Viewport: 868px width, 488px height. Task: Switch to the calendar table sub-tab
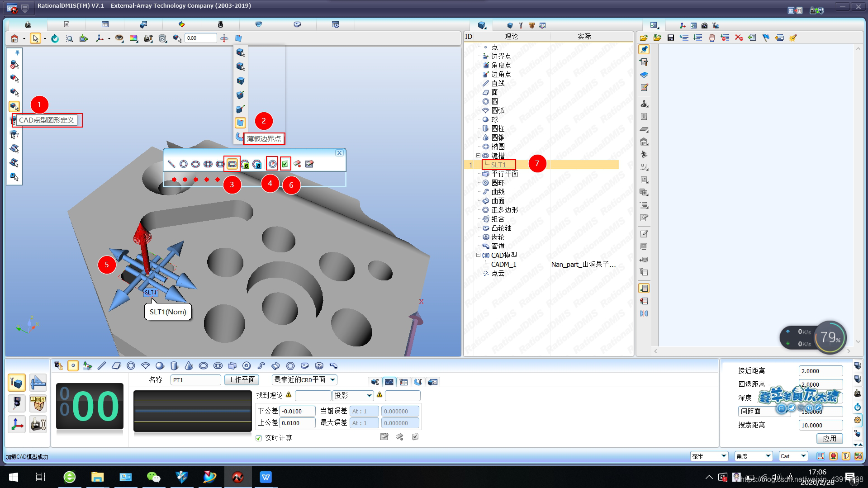[403, 382]
